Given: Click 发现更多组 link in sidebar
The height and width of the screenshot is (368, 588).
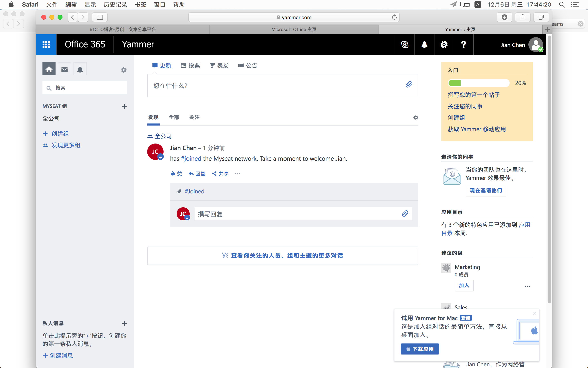Looking at the screenshot, I should tap(61, 145).
